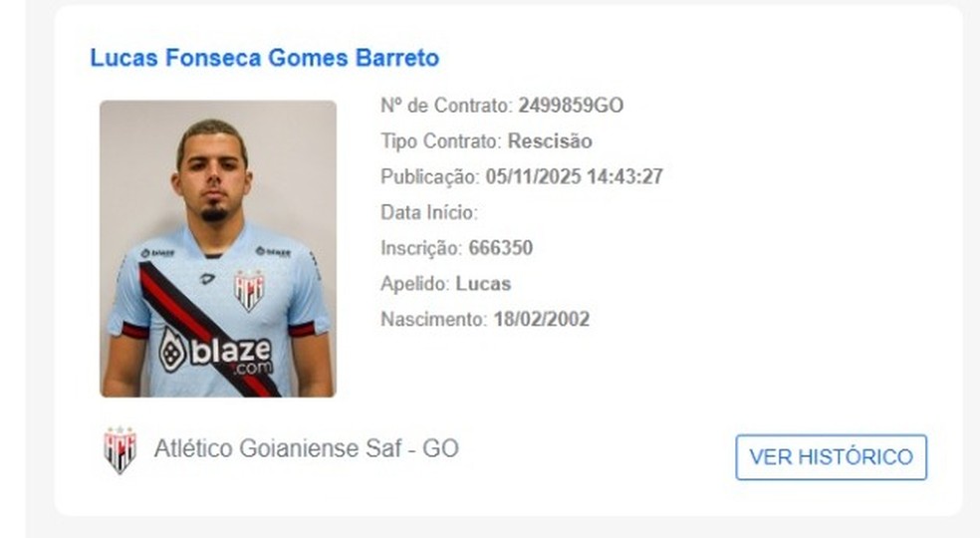Click the Publicação label text
Screen dimensions: 980x538
(430, 177)
